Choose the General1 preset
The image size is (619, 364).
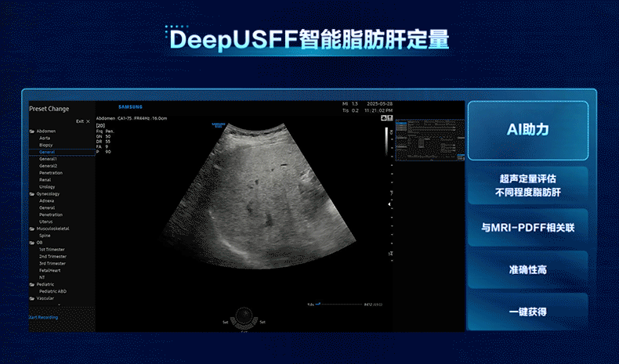(x=48, y=159)
